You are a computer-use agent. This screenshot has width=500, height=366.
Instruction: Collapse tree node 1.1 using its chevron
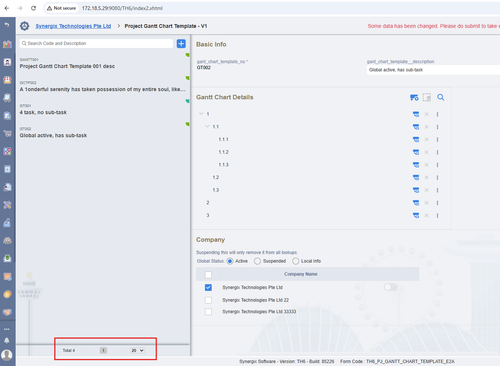[x=207, y=126]
